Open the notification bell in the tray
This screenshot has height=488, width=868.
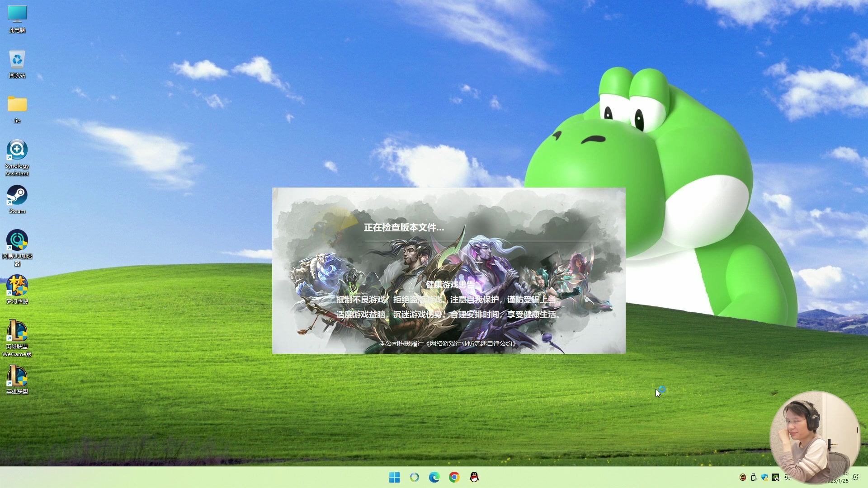coord(855,477)
